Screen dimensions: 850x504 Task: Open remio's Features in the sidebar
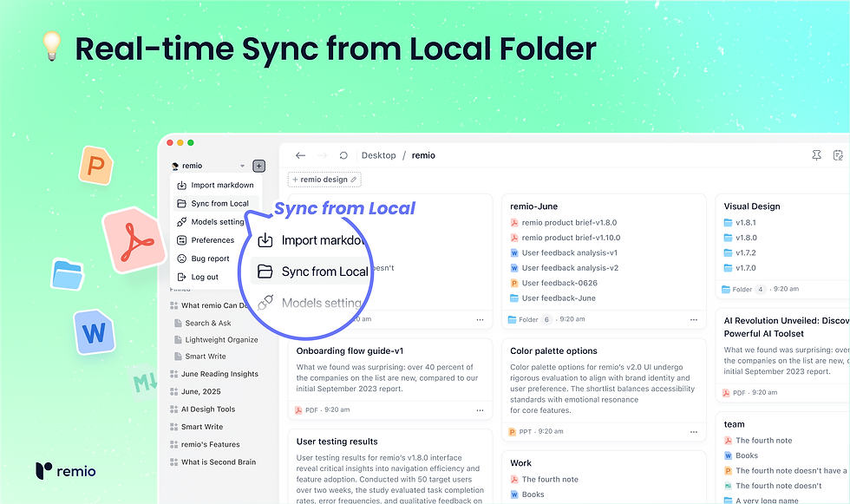pyautogui.click(x=210, y=444)
